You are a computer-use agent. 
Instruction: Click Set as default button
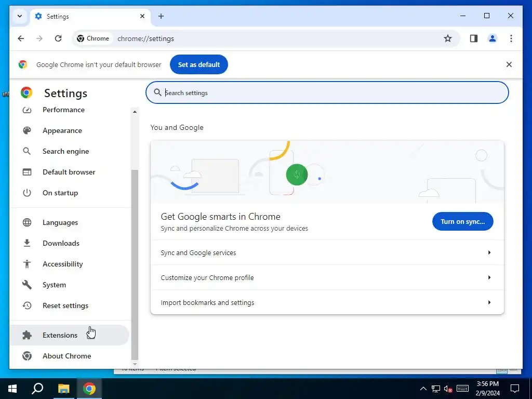[199, 64]
